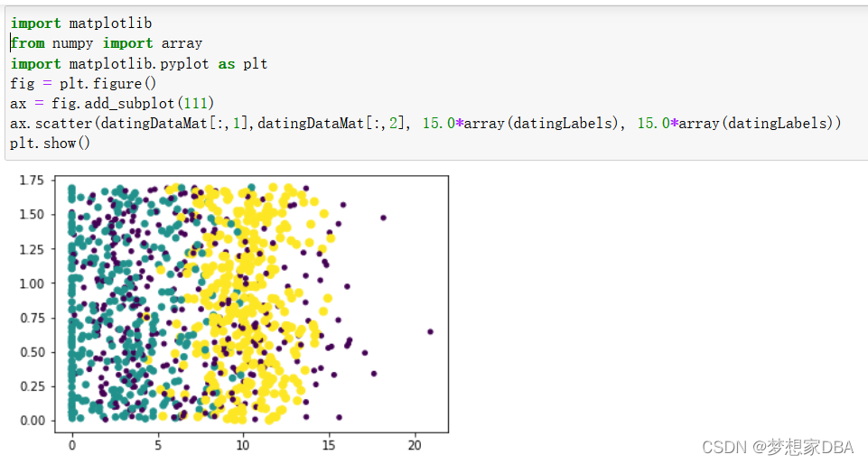Click the x-axis tick label 10
868x464 pixels.
click(x=243, y=445)
